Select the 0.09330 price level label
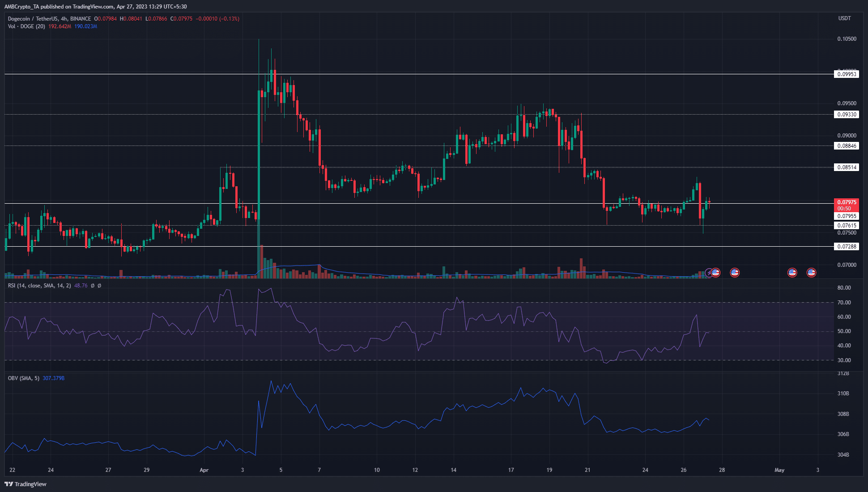868x492 pixels. (x=847, y=115)
